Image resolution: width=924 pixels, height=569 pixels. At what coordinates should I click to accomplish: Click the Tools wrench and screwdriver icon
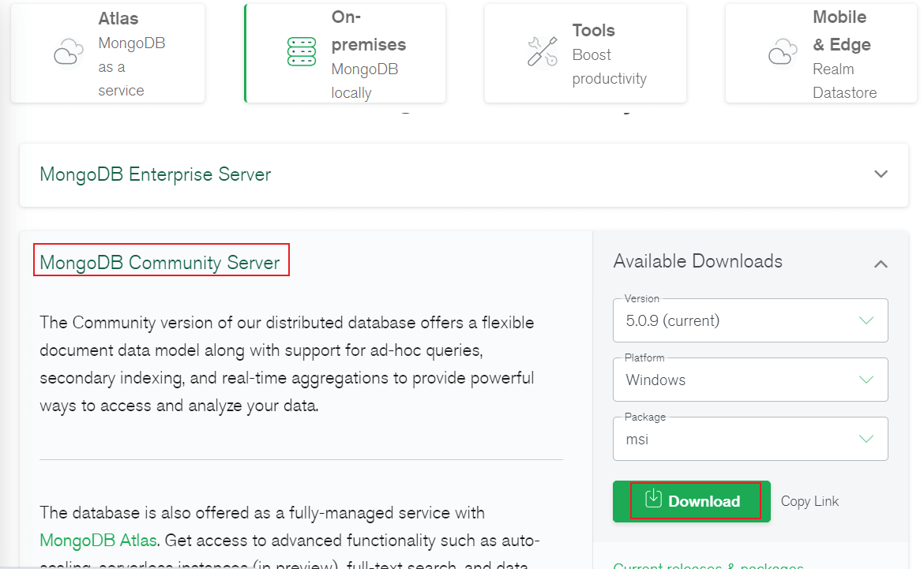click(542, 52)
